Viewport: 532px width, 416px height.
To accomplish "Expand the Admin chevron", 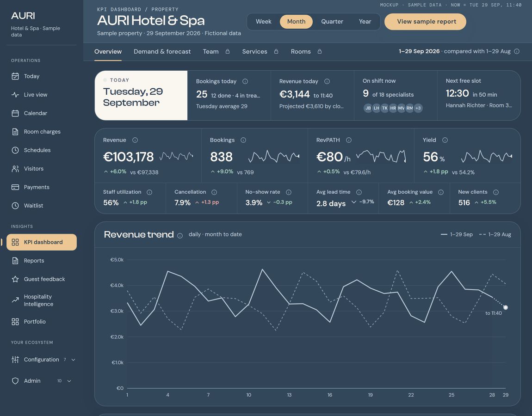I will 69,381.
